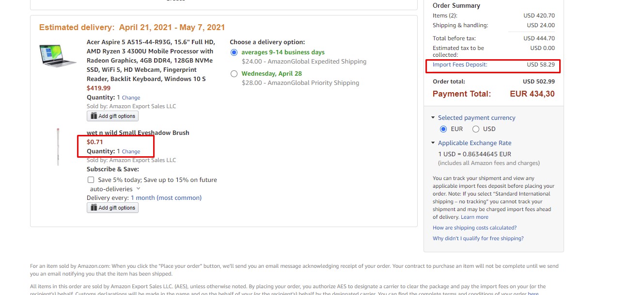Click 'Why didn't I qualify for free shipping?'
This screenshot has height=295, width=644.
click(x=478, y=239)
